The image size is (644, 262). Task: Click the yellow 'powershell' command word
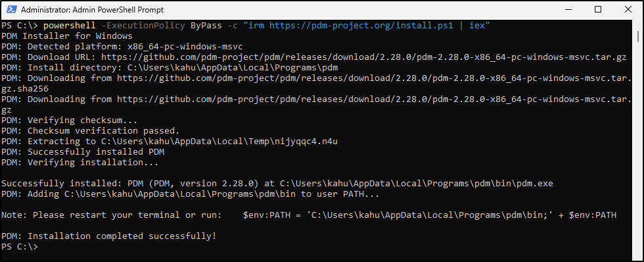(70, 26)
